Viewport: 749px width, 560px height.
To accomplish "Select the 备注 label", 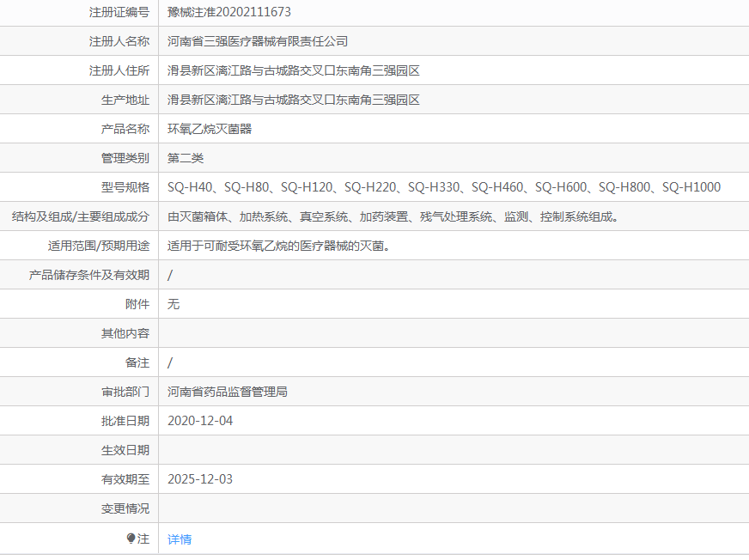I will click(x=137, y=362).
